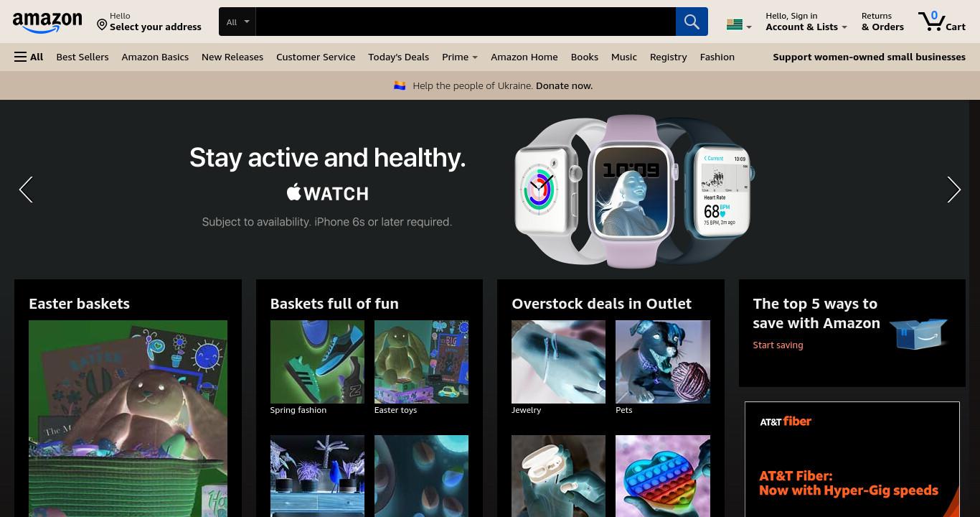Viewport: 980px width, 517px height.
Task: Click the Spring fashion label
Action: [298, 410]
